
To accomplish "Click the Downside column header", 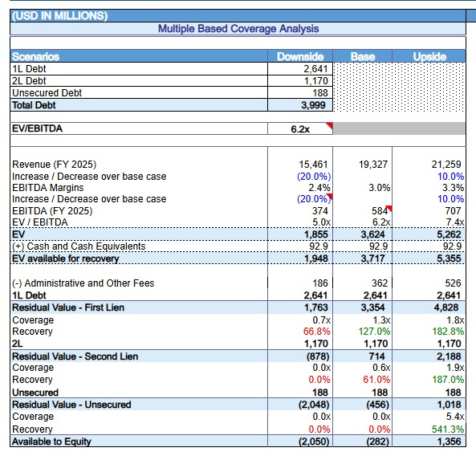I will click(x=300, y=56).
